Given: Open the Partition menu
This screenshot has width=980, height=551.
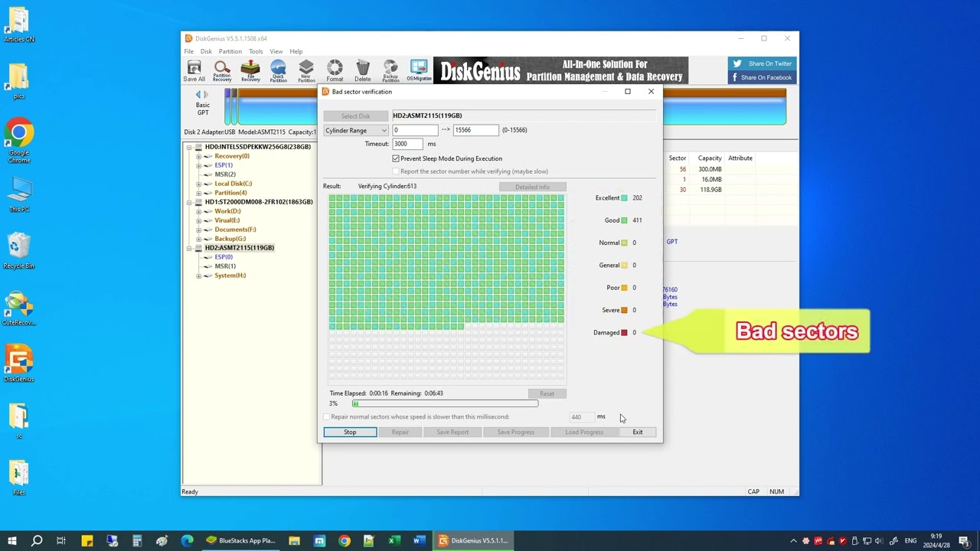Looking at the screenshot, I should coord(230,51).
